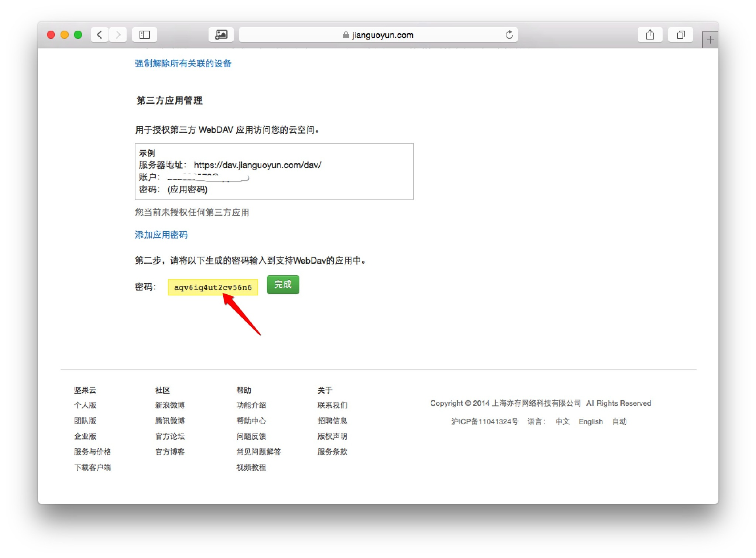Open the 服务条款 page
The image size is (756, 558).
(331, 452)
